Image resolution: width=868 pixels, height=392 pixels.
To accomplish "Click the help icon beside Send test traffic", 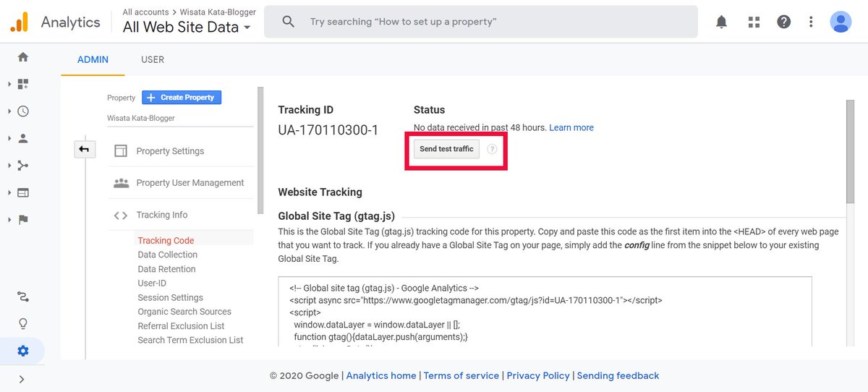I will (492, 149).
